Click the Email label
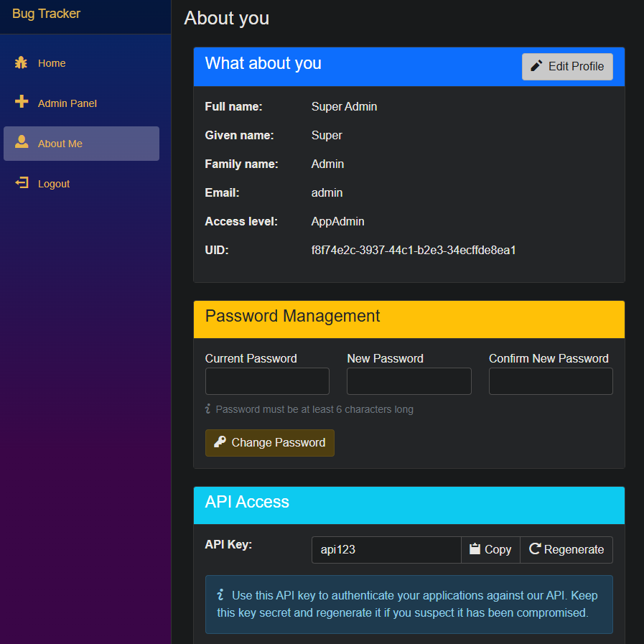The image size is (644, 644). (x=222, y=192)
